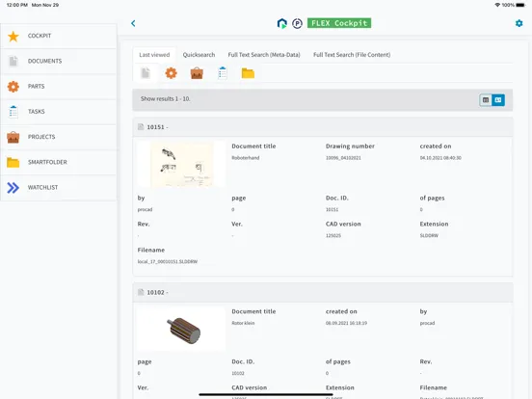This screenshot has height=399, width=532.
Task: Go back with the left chevron arrow
Action: (133, 23)
